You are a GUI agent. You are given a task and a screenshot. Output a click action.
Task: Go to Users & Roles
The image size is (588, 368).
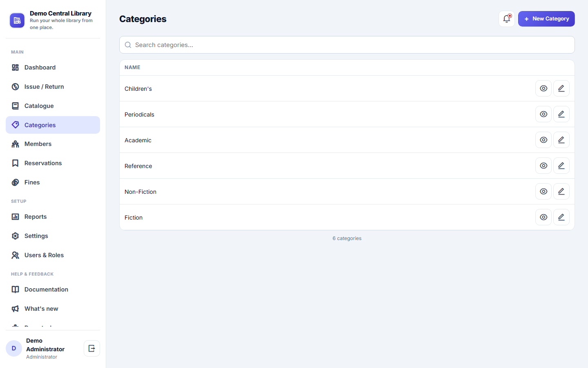(53, 255)
